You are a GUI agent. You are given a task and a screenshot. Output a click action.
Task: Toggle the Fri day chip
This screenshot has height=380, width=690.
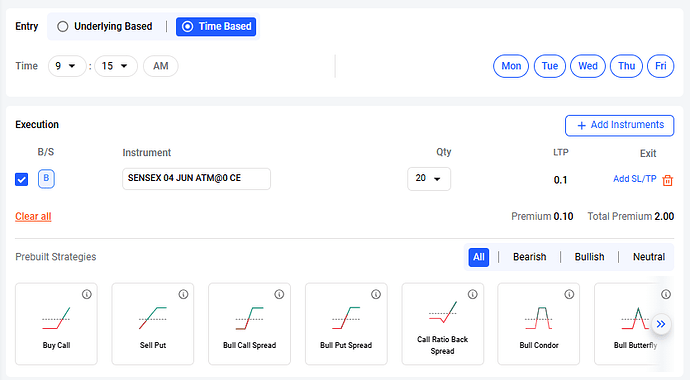pos(661,66)
